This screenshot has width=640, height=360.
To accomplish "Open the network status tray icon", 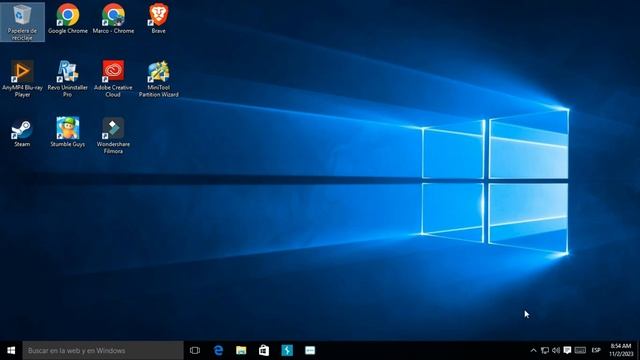I will (544, 350).
